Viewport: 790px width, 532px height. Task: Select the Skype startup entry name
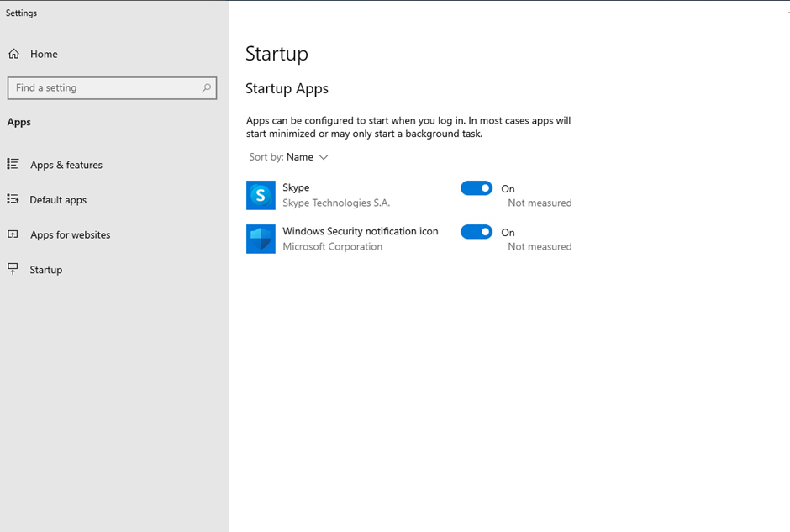(296, 187)
